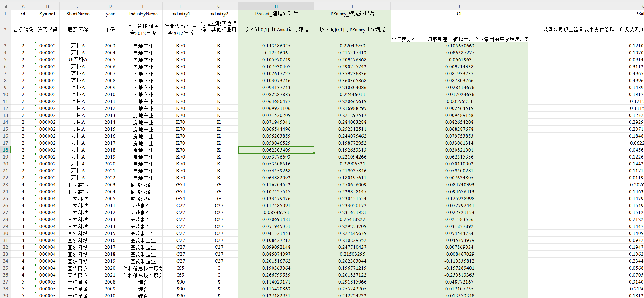Select the highlighted column H header

(276, 6)
